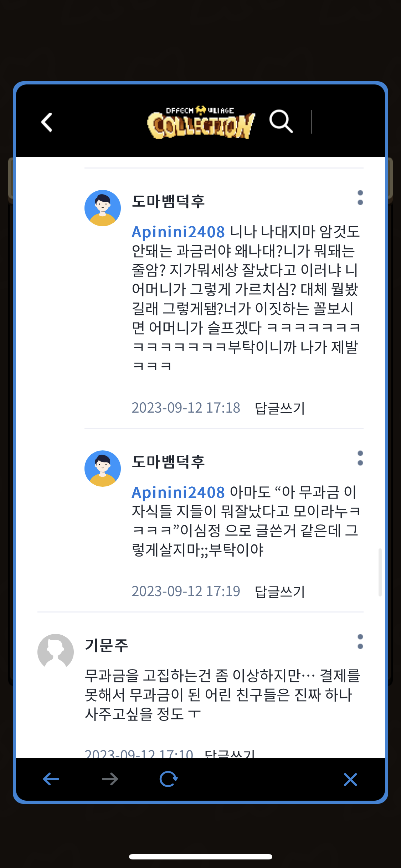Open second 도마뱀덕후 profile avatar
401x868 pixels.
coord(103,469)
